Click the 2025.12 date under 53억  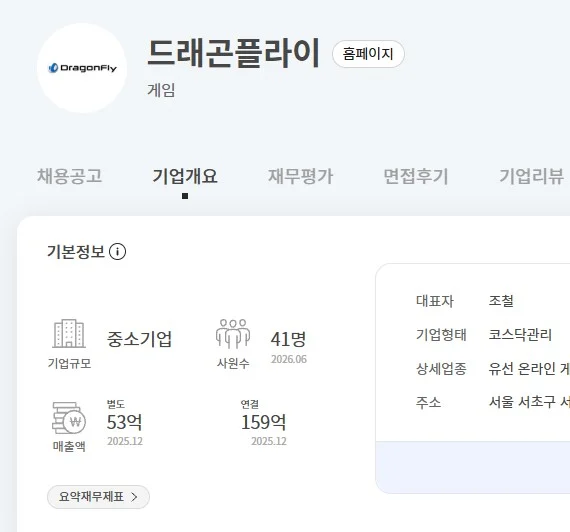(125, 441)
